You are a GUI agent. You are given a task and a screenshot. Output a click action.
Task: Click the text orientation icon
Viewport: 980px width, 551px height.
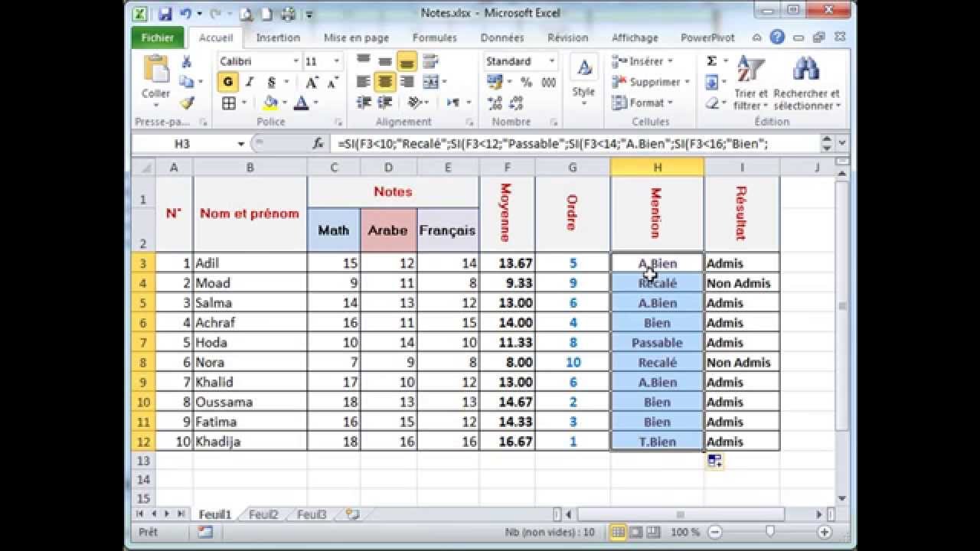414,103
